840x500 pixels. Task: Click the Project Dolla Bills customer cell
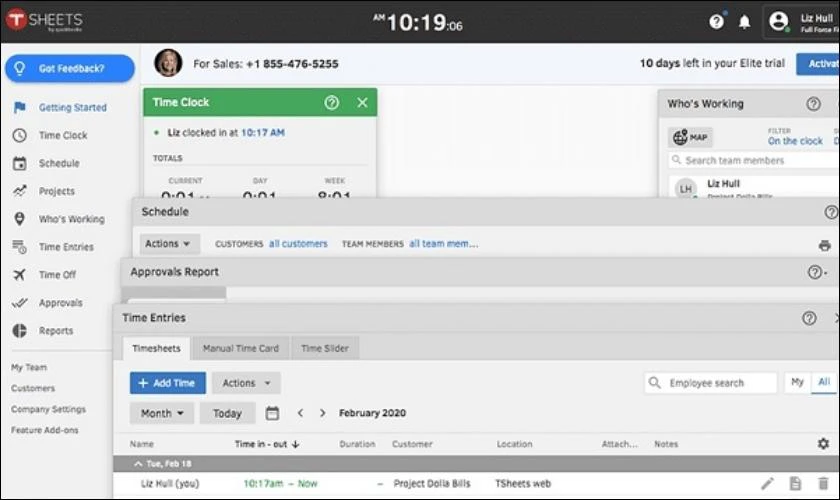tap(432, 483)
